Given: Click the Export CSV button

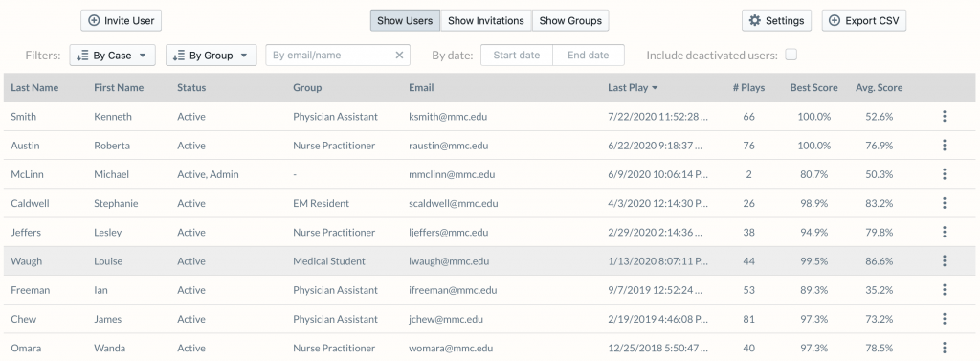Looking at the screenshot, I should [864, 21].
